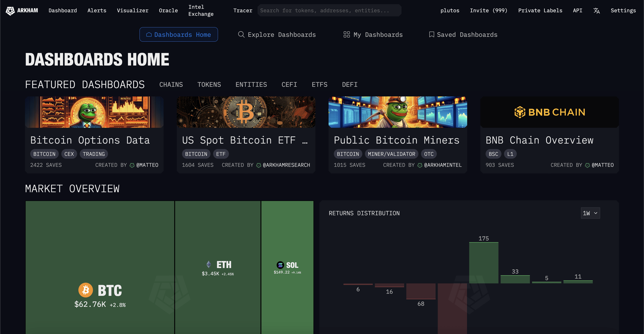Screen dimensions: 644x334
Task: Click bookmark icon beside Saved Dashboards
Action: 432,35
